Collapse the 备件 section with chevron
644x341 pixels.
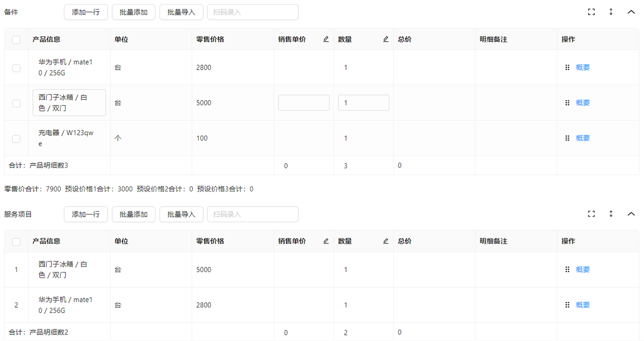[x=631, y=12]
